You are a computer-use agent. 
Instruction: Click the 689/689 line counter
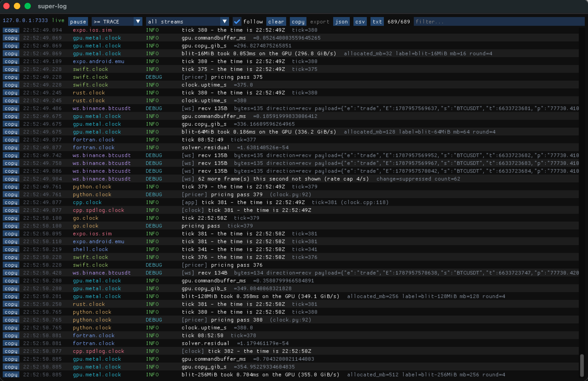399,22
